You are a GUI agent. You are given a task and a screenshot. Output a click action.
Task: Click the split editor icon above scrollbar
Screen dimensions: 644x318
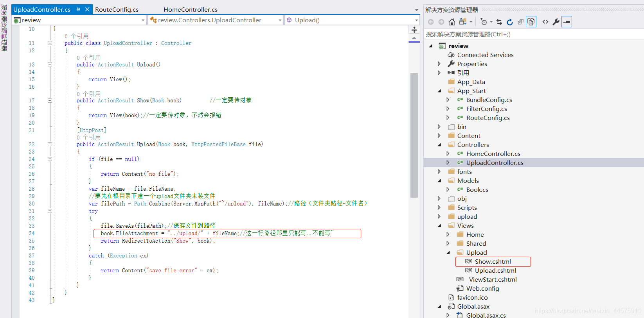(x=414, y=30)
